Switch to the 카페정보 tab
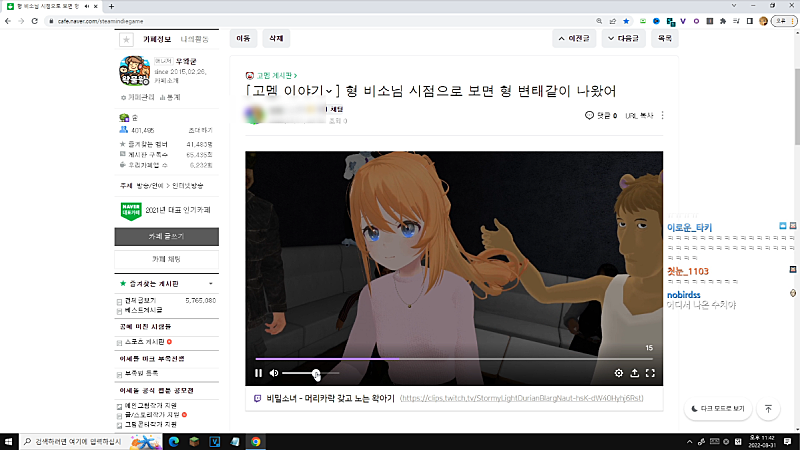800x450 pixels. pyautogui.click(x=157, y=39)
